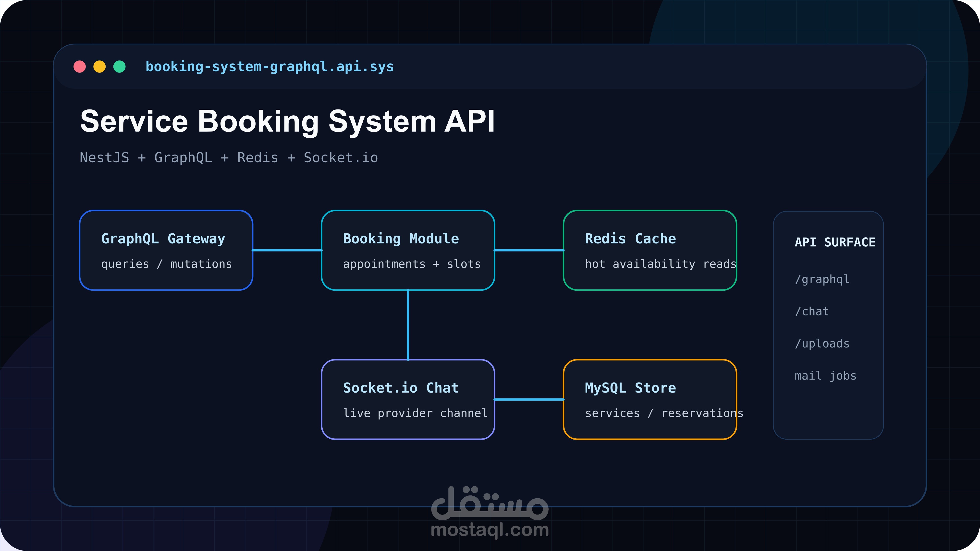Click the NestJS + GraphQL + Redis subtitle
The image size is (980, 551).
229,158
